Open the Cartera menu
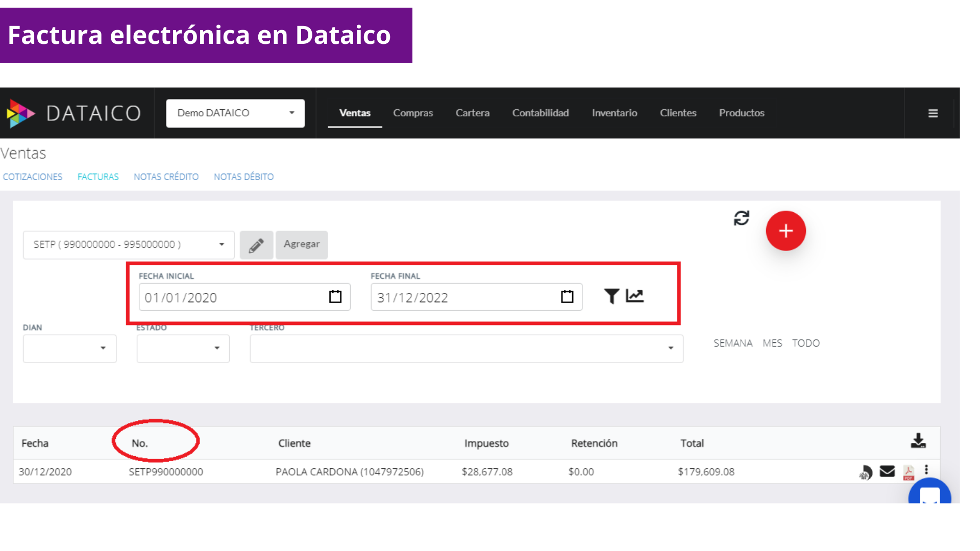This screenshot has width=980, height=551. [x=473, y=113]
